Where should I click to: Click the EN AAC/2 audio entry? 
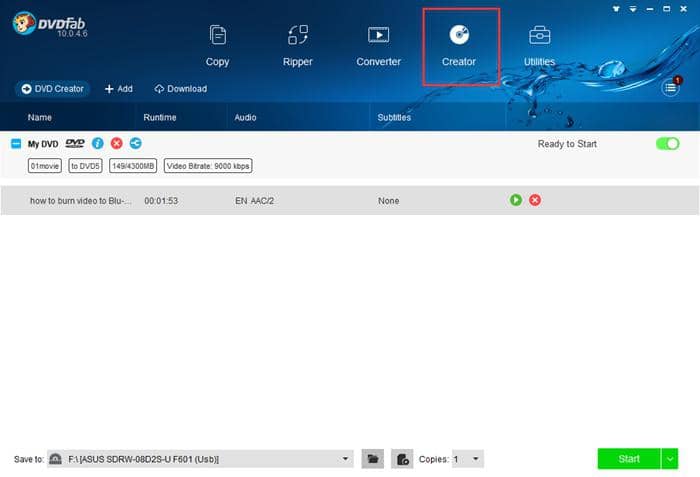click(254, 201)
